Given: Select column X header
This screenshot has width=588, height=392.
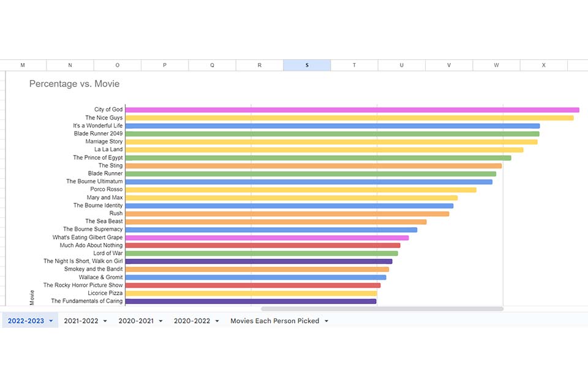Looking at the screenshot, I should (x=543, y=64).
